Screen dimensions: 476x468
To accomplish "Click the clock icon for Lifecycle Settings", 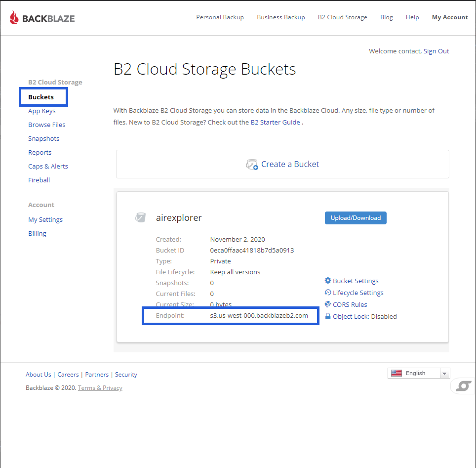I will [328, 293].
